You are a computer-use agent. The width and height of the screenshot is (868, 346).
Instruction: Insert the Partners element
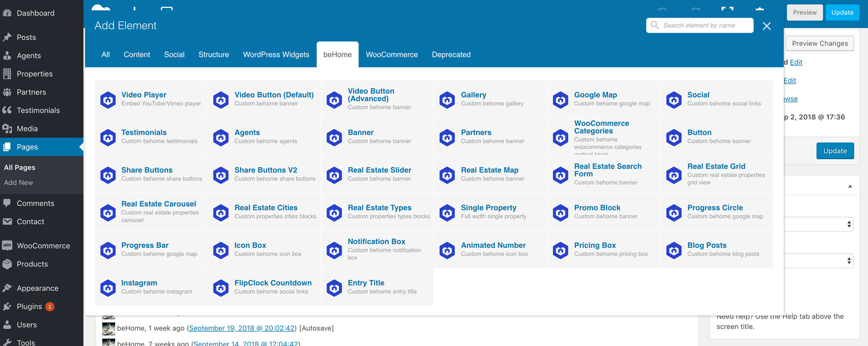[490, 137]
